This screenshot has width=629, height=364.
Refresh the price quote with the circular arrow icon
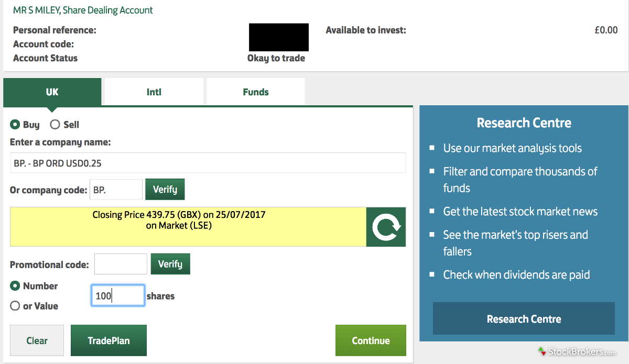click(386, 227)
